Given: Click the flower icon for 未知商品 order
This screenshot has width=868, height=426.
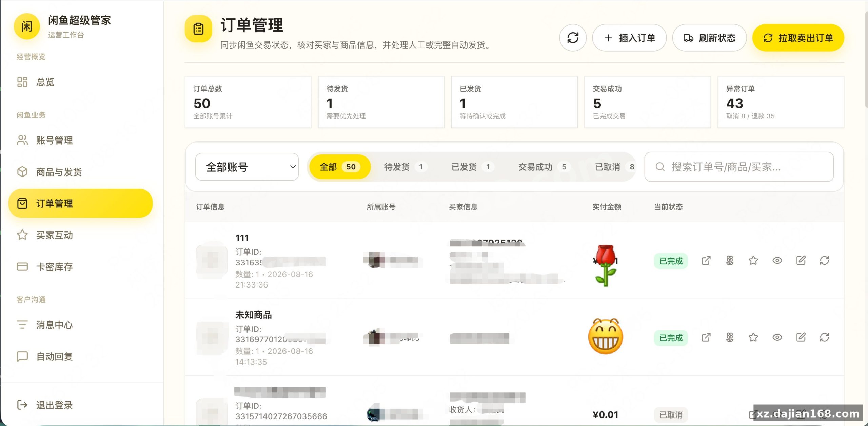Looking at the screenshot, I should coord(730,337).
